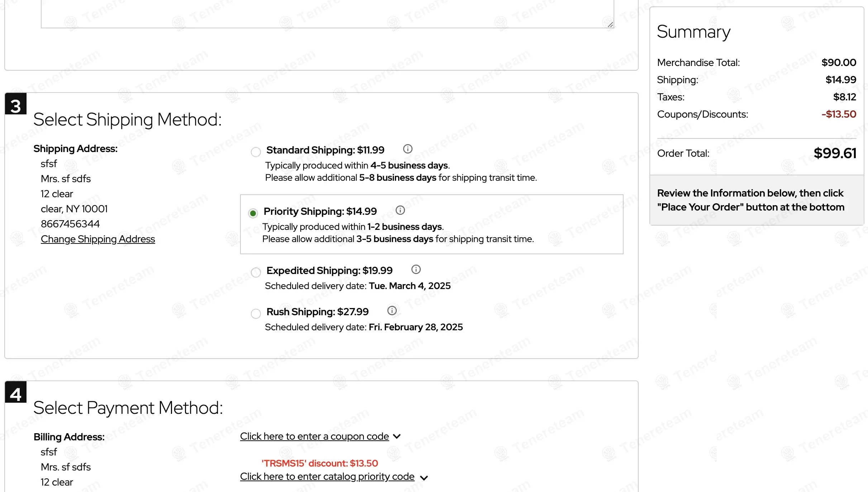The width and height of the screenshot is (868, 492).
Task: Expand the coupon code chevron arrow
Action: pos(397,436)
